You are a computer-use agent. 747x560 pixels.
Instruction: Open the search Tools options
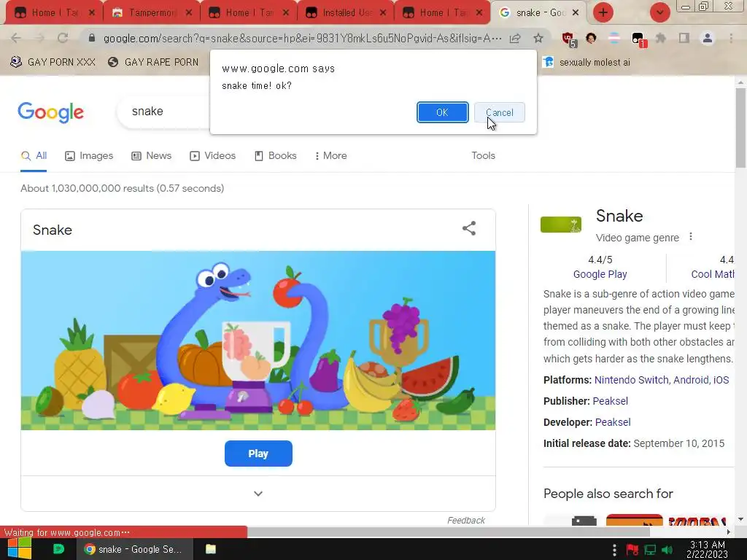tap(483, 156)
